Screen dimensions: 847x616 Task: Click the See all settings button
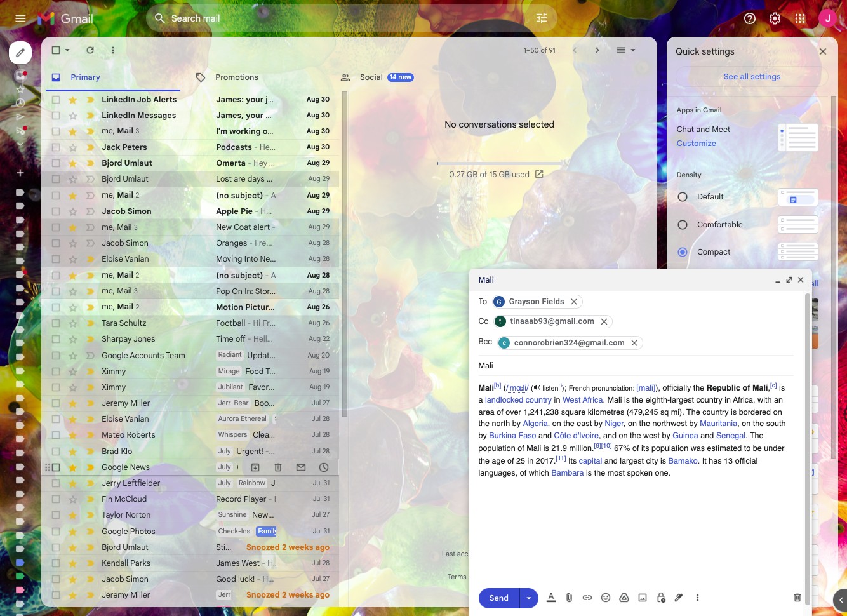752,77
